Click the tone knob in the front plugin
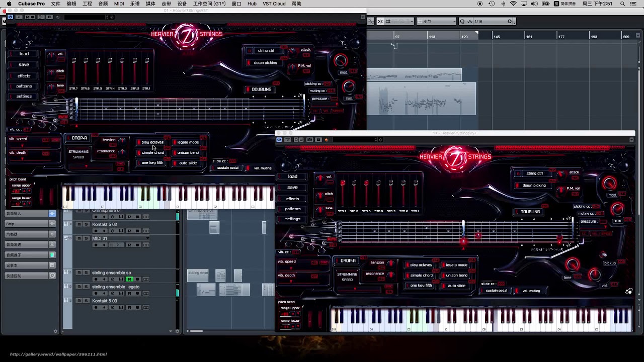 [572, 265]
